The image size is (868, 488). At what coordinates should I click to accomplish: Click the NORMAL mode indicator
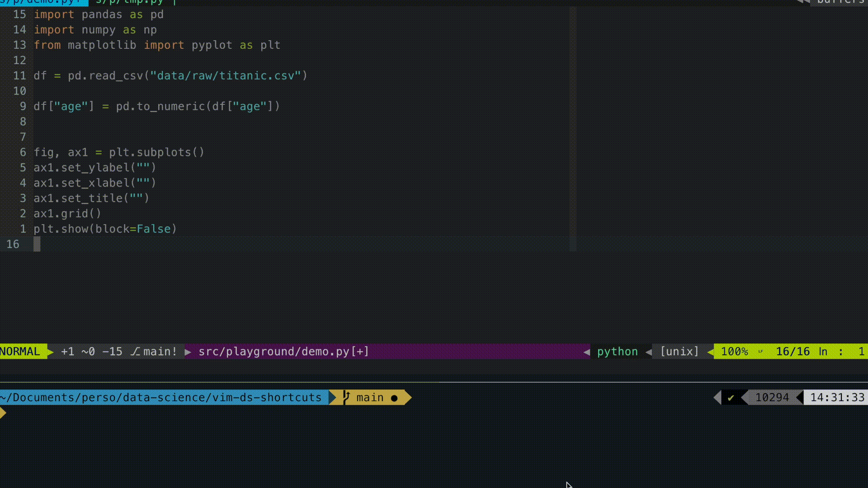click(x=20, y=352)
